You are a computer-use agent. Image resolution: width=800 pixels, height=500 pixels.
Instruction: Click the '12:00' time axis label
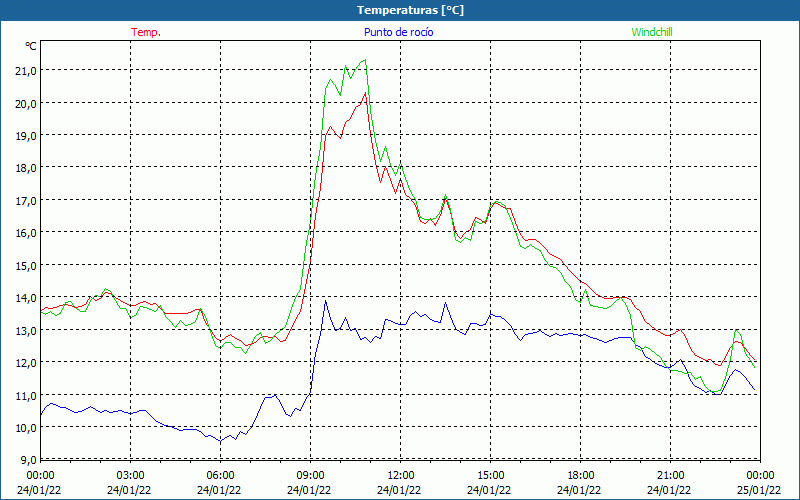[x=401, y=476]
